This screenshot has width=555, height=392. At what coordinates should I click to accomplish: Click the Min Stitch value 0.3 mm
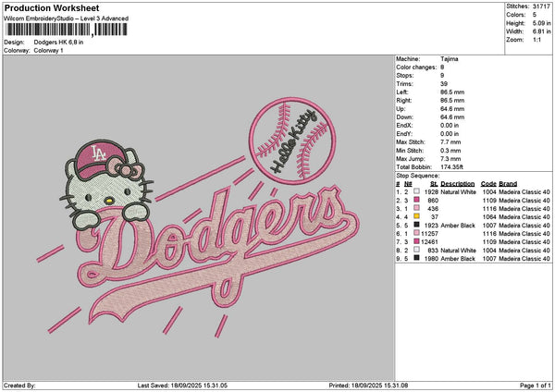click(450, 151)
